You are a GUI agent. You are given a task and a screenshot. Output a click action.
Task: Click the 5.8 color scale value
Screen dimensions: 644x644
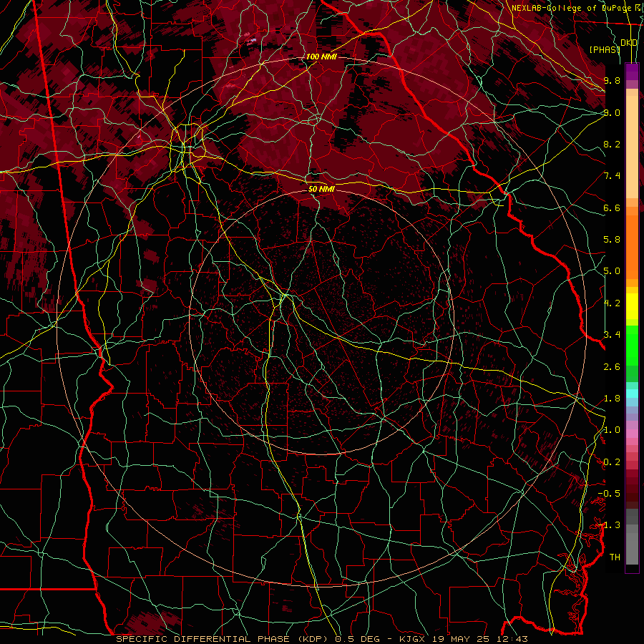[612, 240]
